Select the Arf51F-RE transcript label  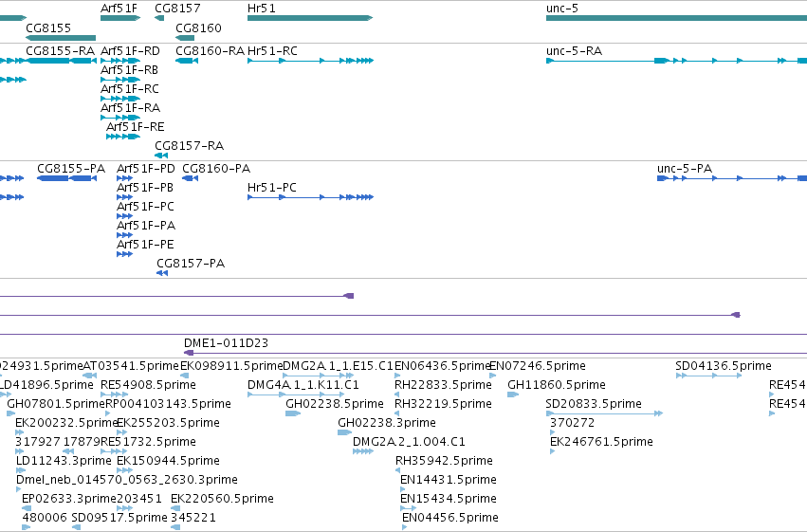point(136,127)
